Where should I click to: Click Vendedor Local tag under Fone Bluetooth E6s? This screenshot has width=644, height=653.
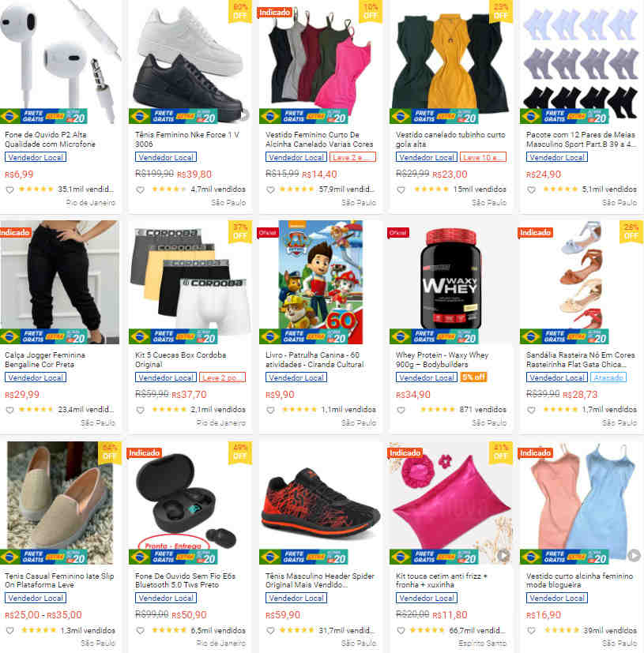tap(166, 598)
